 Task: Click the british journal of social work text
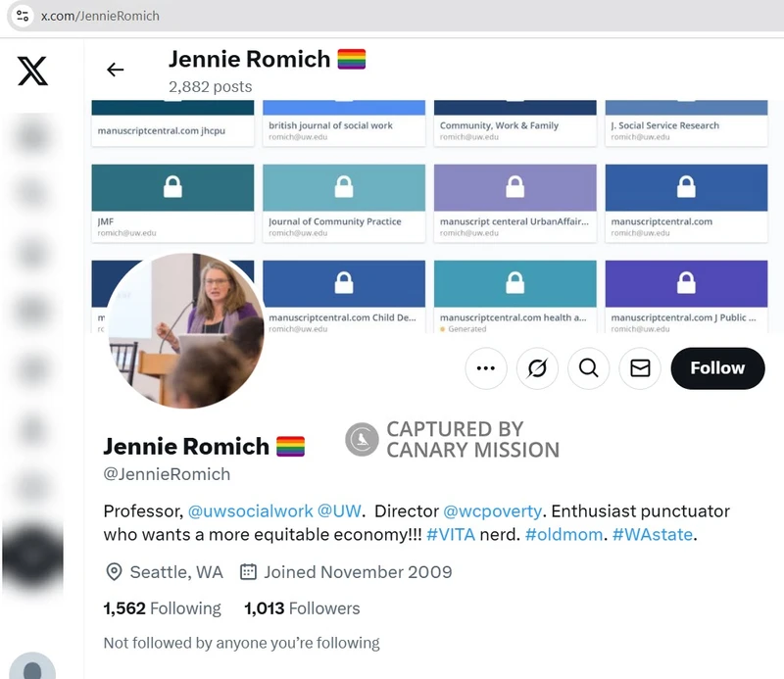pyautogui.click(x=330, y=125)
